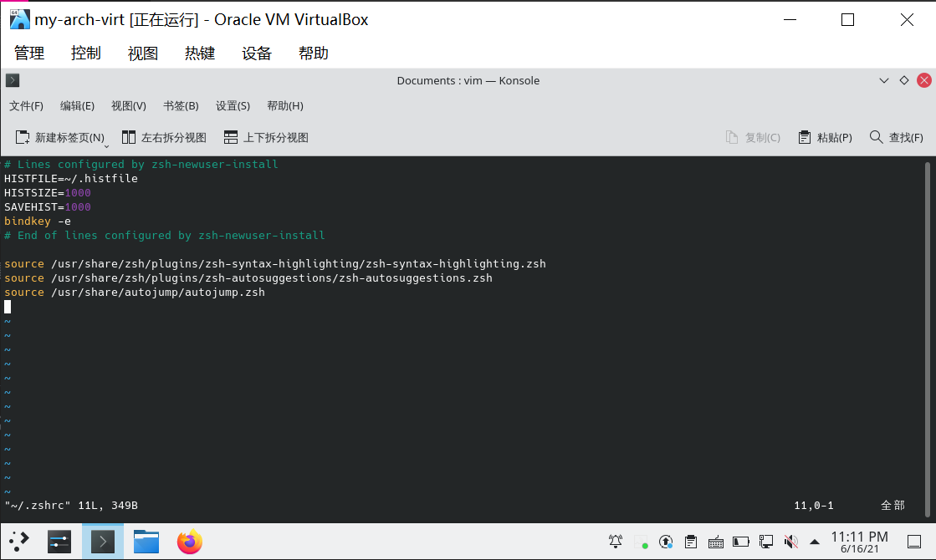This screenshot has height=560, width=936.
Task: Click the green update status indicator dot
Action: 642,544
